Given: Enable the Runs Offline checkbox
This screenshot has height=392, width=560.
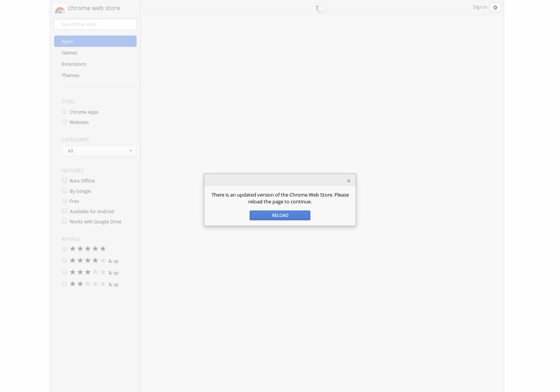Looking at the screenshot, I should (x=64, y=180).
